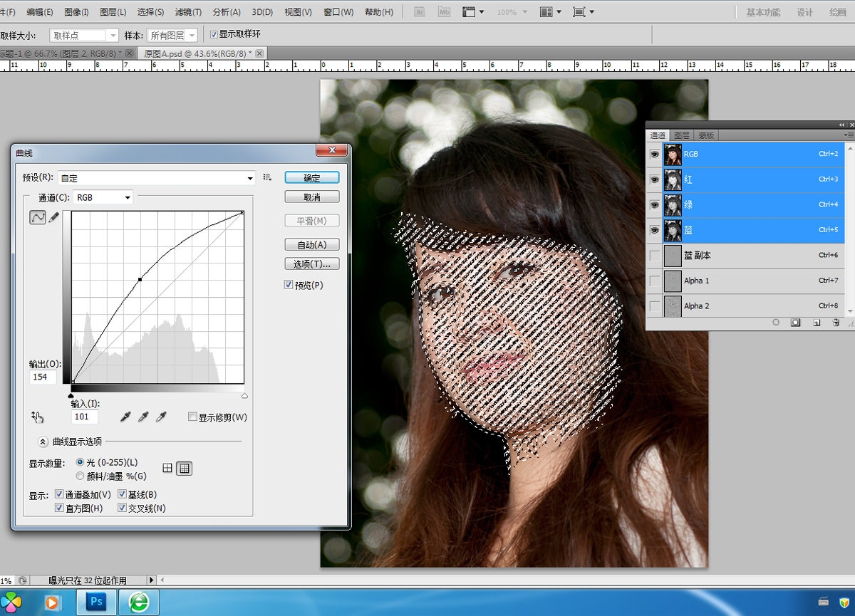Switch to the 图层 layers tab

[681, 135]
